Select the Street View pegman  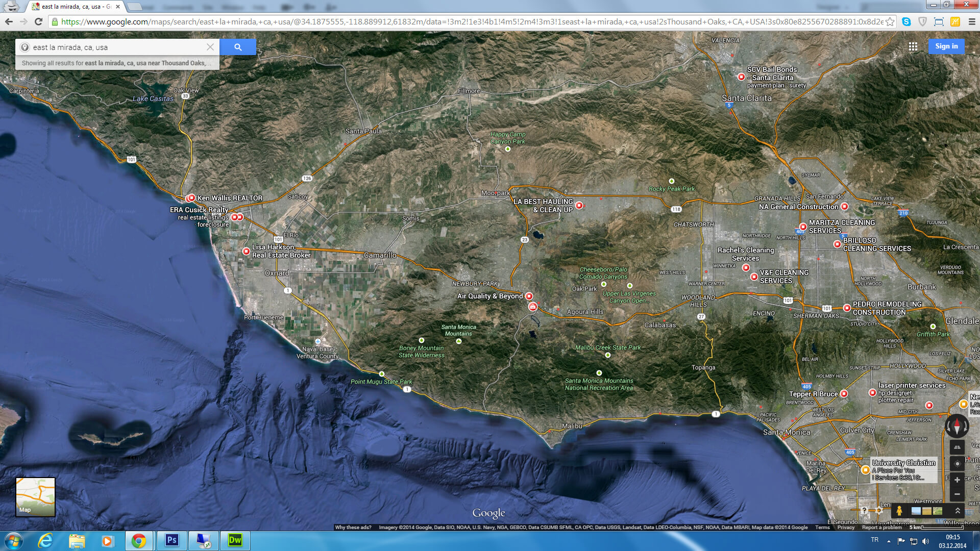point(899,511)
